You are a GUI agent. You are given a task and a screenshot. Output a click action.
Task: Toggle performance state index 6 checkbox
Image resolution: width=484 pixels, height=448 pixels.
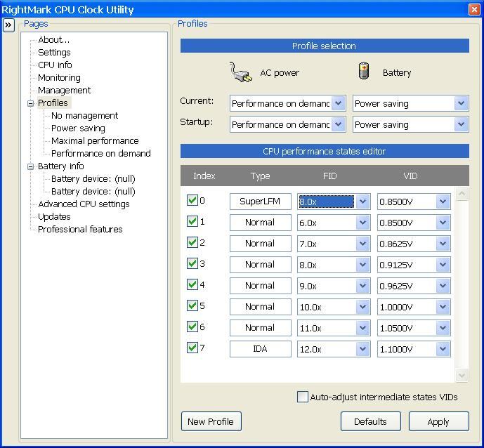point(192,327)
